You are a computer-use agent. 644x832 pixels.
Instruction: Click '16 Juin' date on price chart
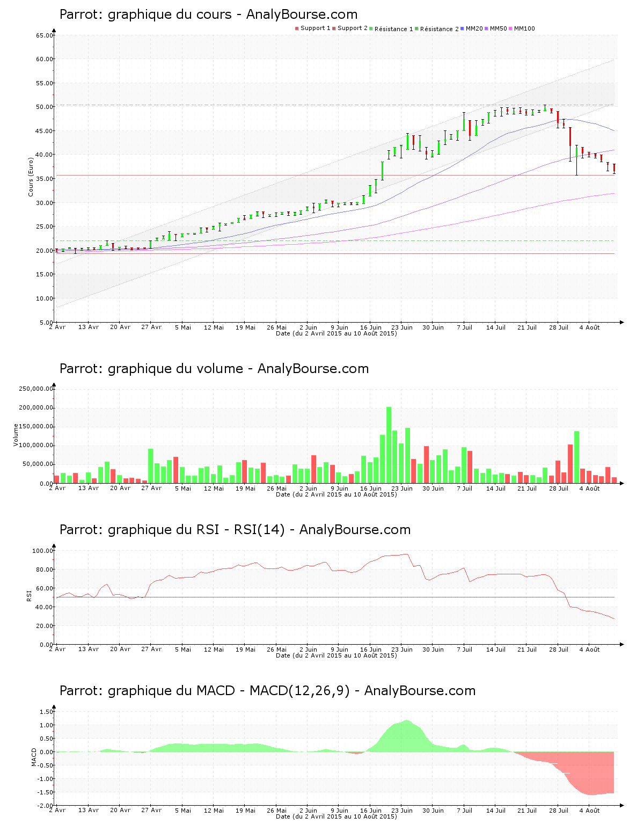(371, 327)
